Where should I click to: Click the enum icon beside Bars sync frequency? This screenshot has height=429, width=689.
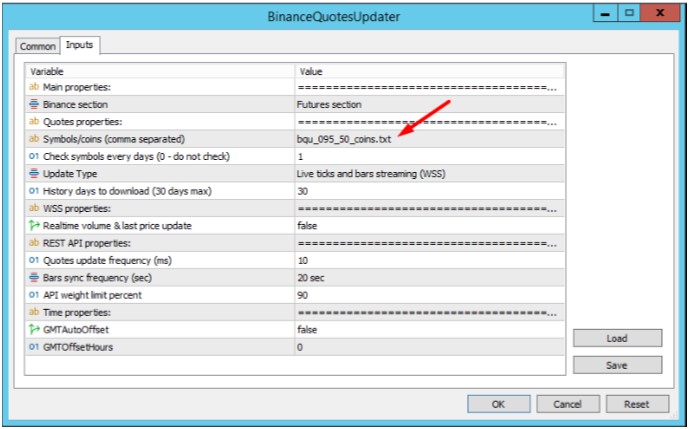pyautogui.click(x=34, y=277)
